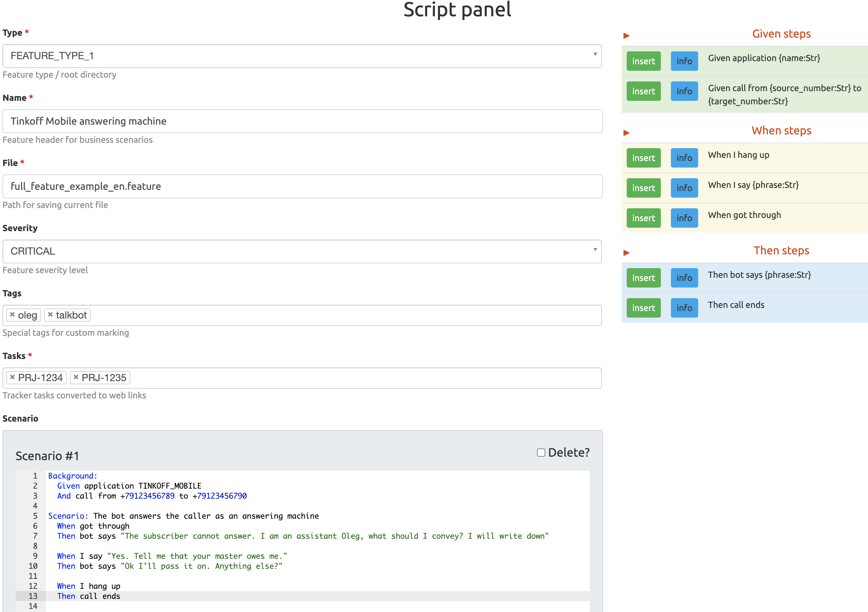Show info for Then call ends step

(x=684, y=308)
